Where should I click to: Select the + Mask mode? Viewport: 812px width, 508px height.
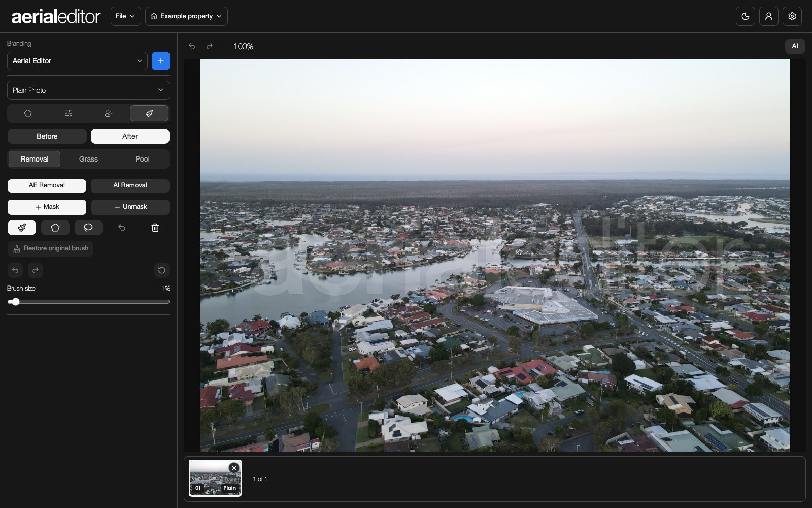point(47,207)
